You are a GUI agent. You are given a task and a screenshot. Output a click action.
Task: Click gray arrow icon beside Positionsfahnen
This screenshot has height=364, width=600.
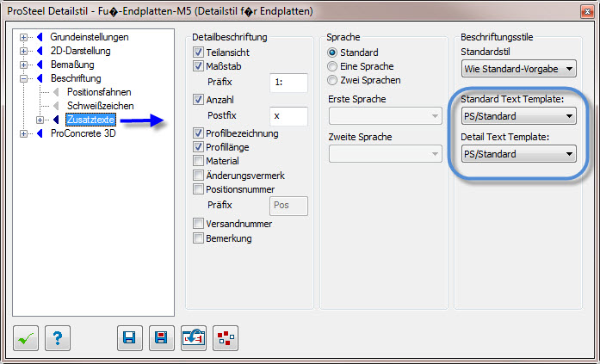tap(56, 93)
